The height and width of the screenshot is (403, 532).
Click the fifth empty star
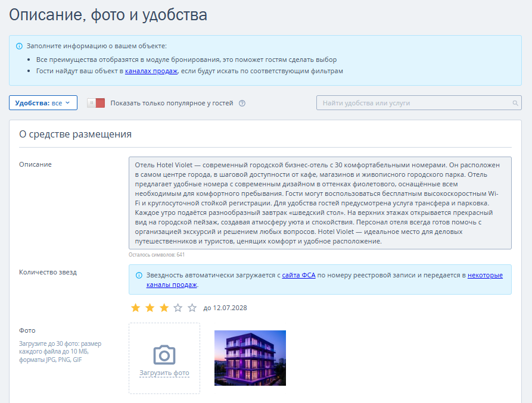coord(192,308)
